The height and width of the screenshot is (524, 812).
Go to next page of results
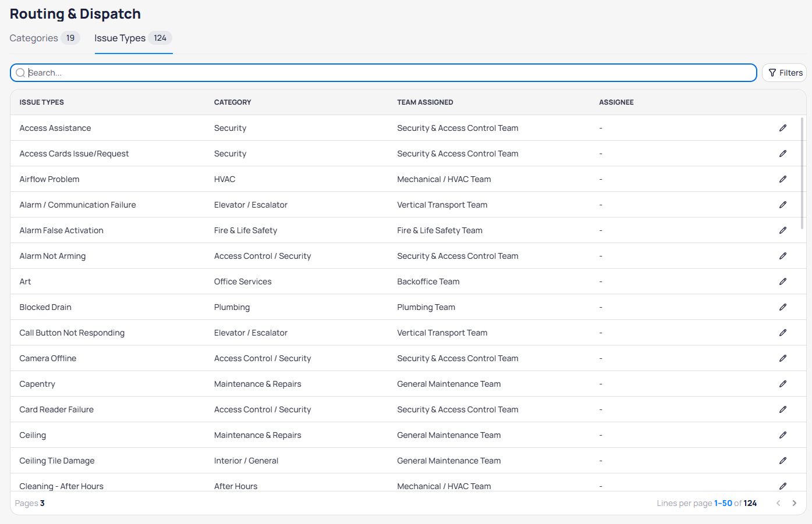[x=794, y=503]
